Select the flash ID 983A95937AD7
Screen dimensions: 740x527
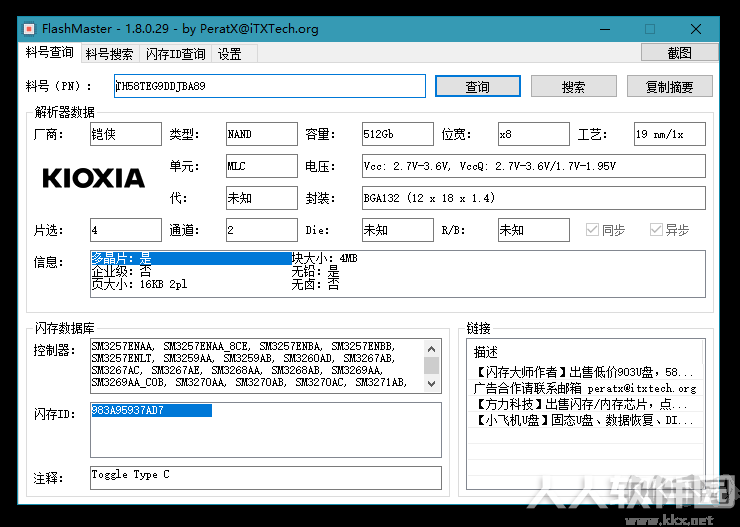coord(151,410)
